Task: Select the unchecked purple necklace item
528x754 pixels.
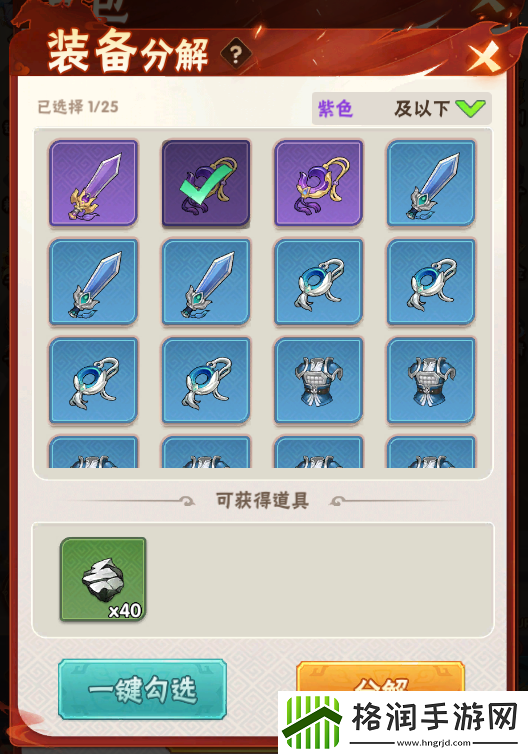Action: click(x=318, y=183)
